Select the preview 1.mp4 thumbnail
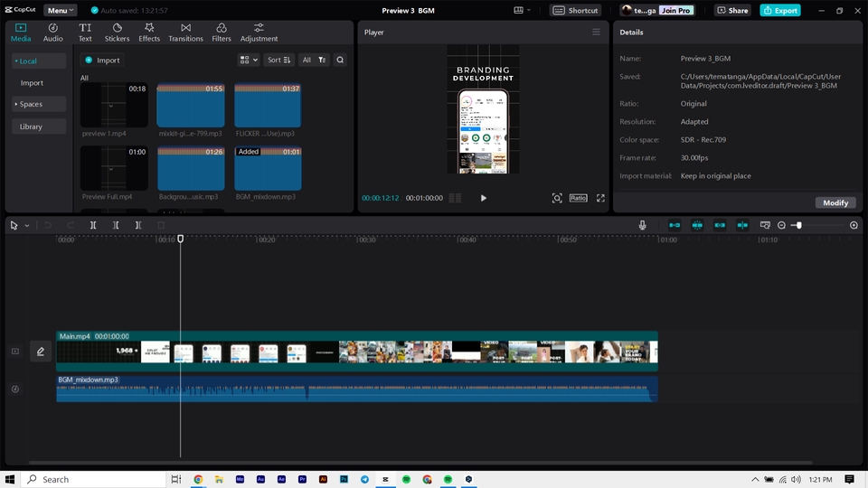 [114, 105]
